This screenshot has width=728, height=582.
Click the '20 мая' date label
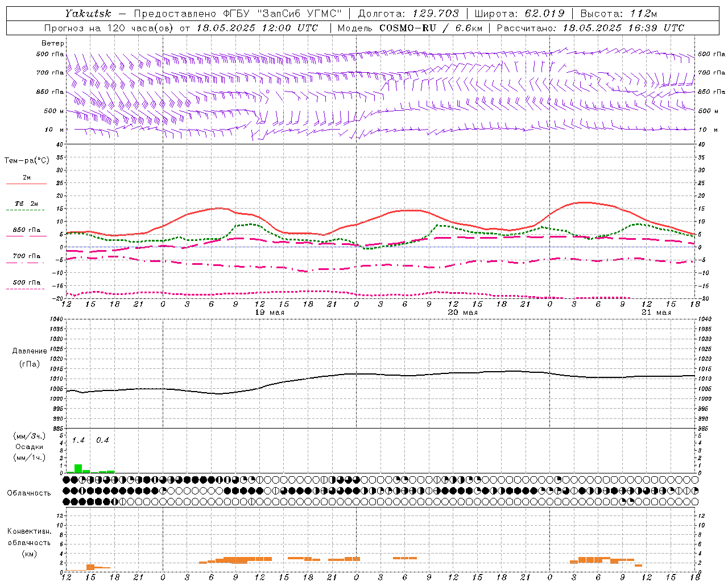[462, 313]
